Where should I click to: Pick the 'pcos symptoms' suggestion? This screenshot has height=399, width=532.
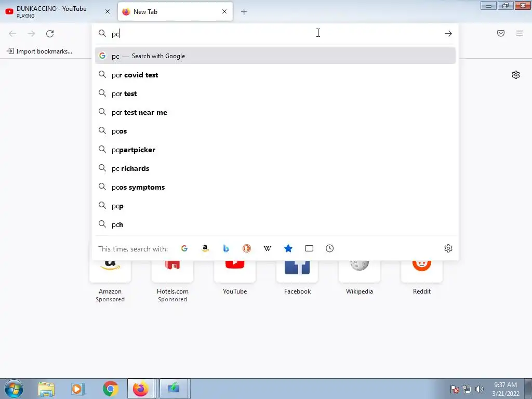tap(275, 187)
